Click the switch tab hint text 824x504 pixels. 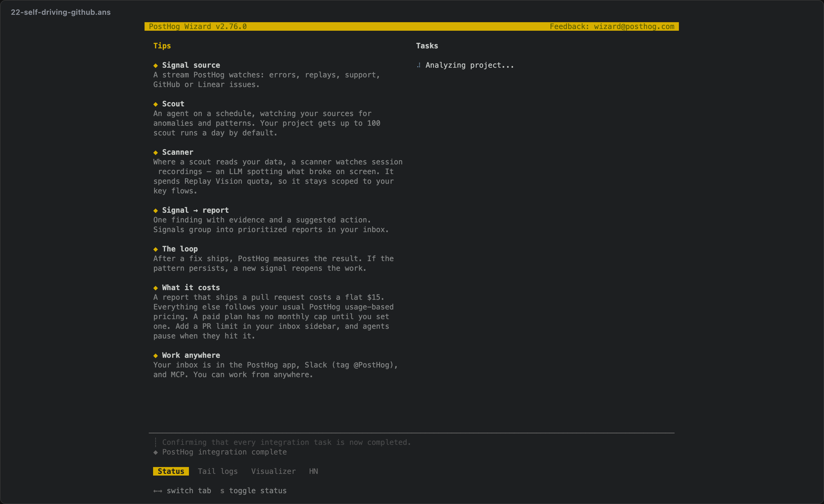pyautogui.click(x=189, y=491)
